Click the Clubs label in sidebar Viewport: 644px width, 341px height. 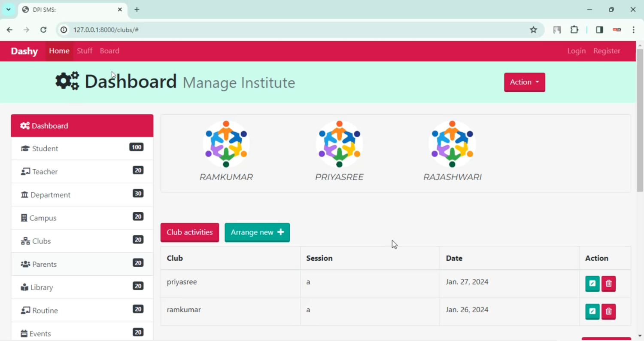tap(42, 241)
